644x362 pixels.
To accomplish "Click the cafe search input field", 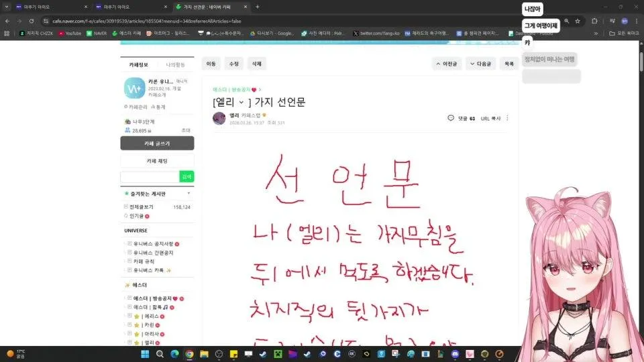I will pos(149,176).
